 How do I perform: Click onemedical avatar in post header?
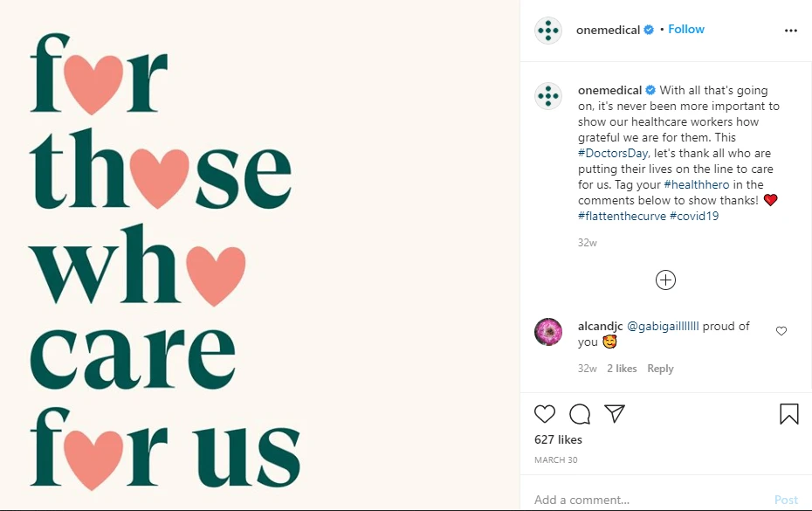coord(548,30)
